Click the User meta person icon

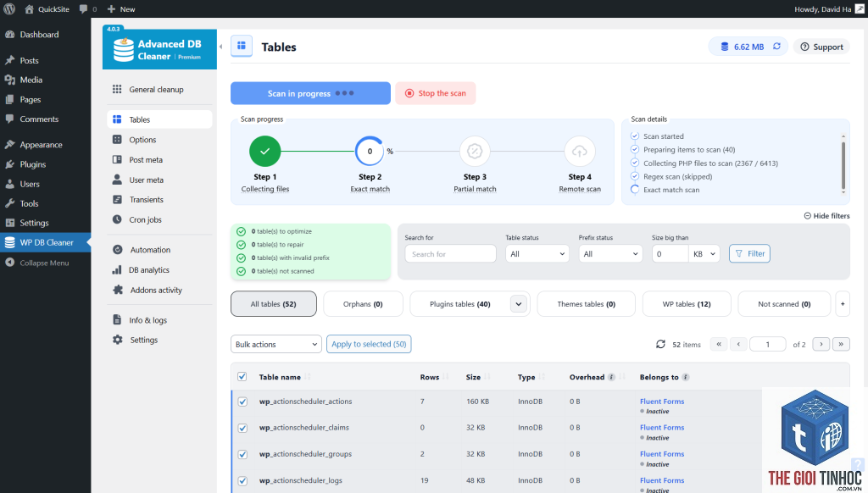click(117, 180)
